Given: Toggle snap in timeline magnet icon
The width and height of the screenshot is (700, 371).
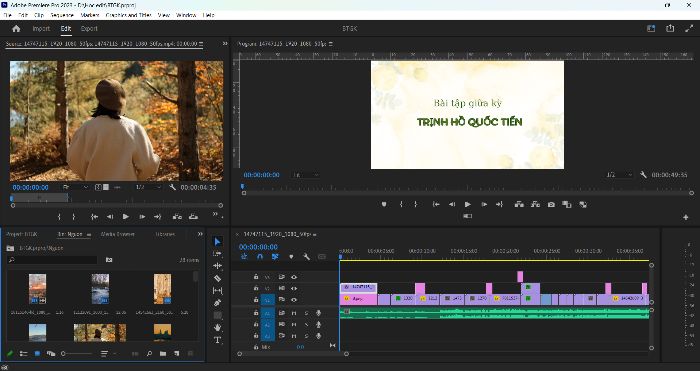Looking at the screenshot, I should click(260, 257).
